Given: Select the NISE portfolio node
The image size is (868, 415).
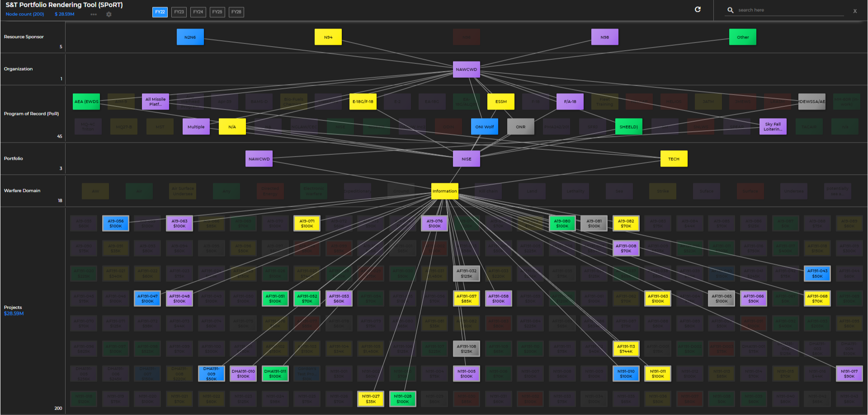Looking at the screenshot, I should pos(467,159).
